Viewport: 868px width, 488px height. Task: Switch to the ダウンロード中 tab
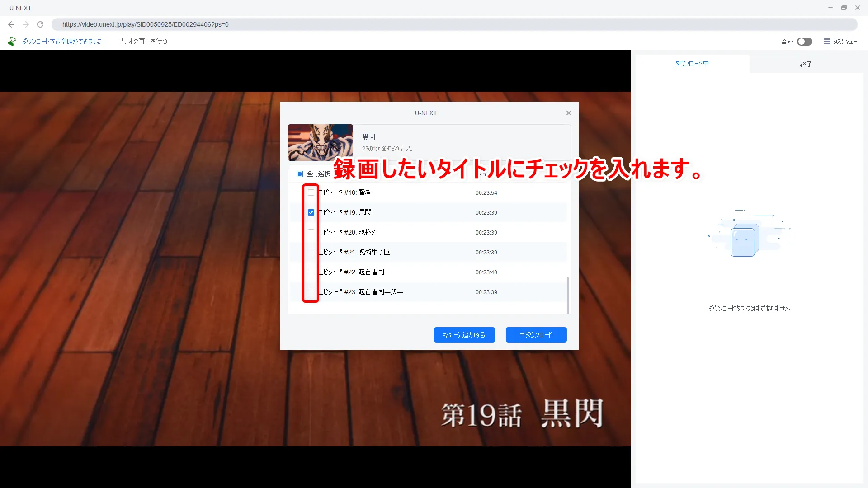point(692,64)
